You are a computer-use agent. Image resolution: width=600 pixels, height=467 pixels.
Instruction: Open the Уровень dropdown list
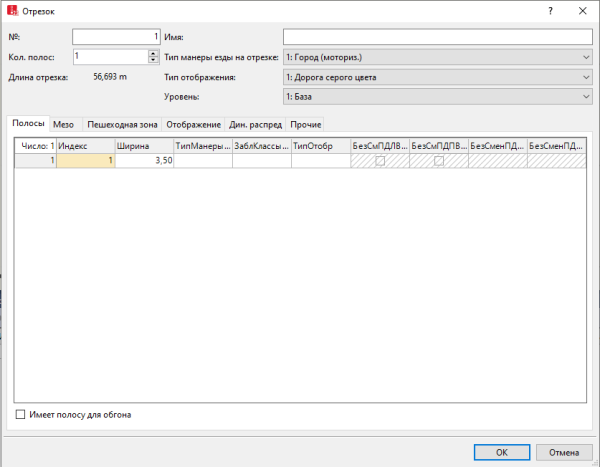438,96
